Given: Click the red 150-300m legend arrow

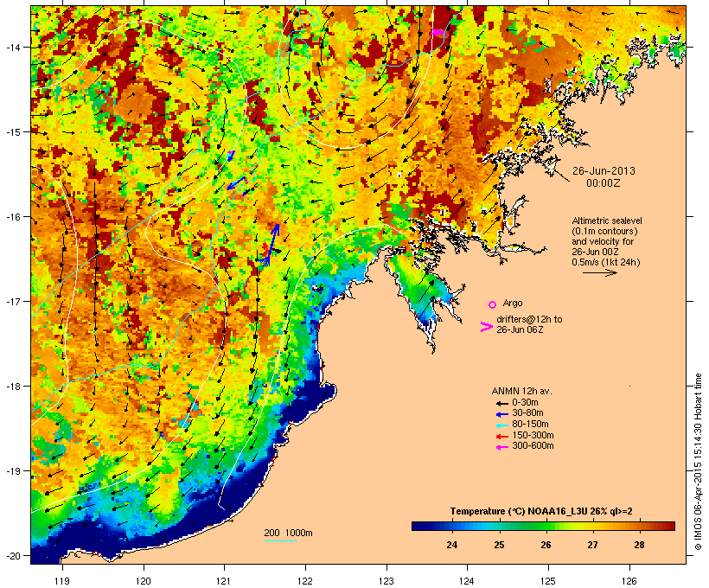Looking at the screenshot, I should click(x=501, y=437).
